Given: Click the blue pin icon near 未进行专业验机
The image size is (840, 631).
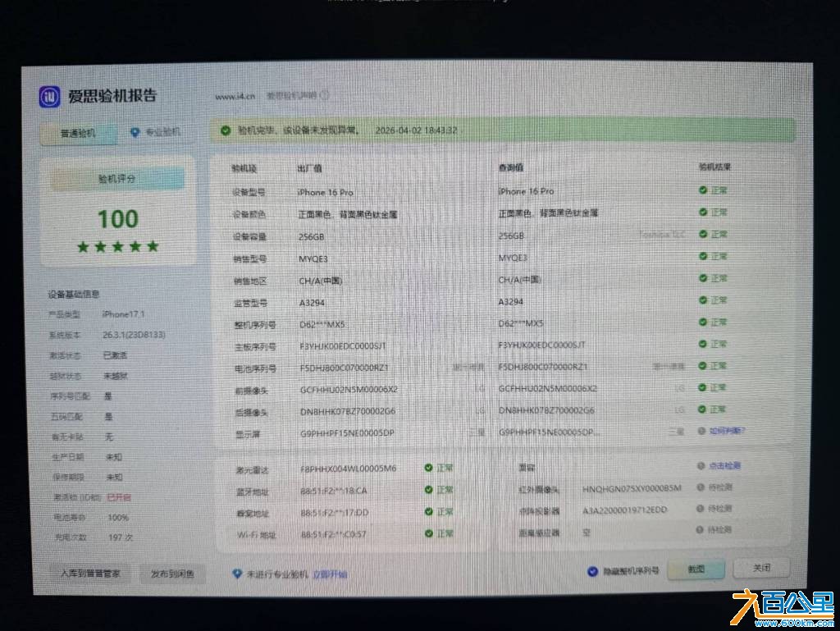Looking at the screenshot, I should point(239,574).
